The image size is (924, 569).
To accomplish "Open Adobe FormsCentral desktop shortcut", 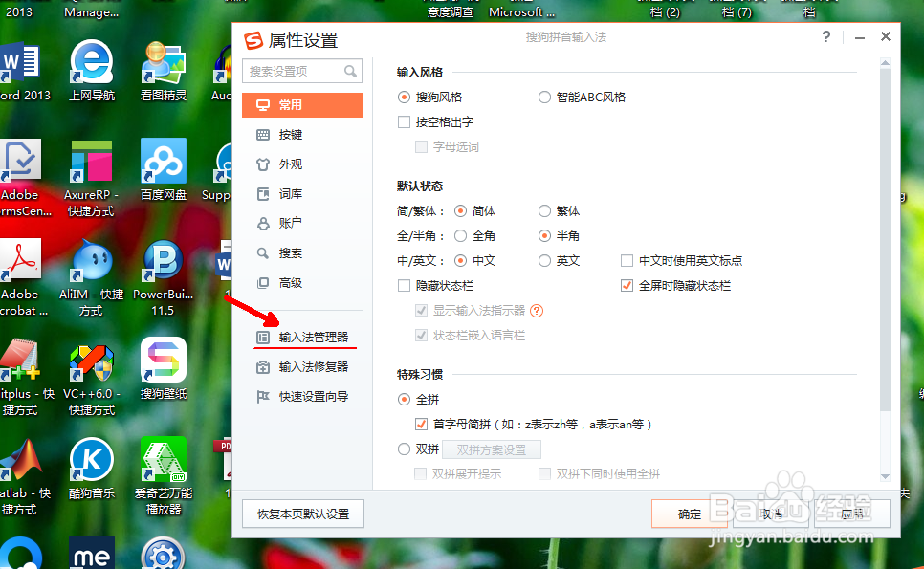I will coord(22,179).
